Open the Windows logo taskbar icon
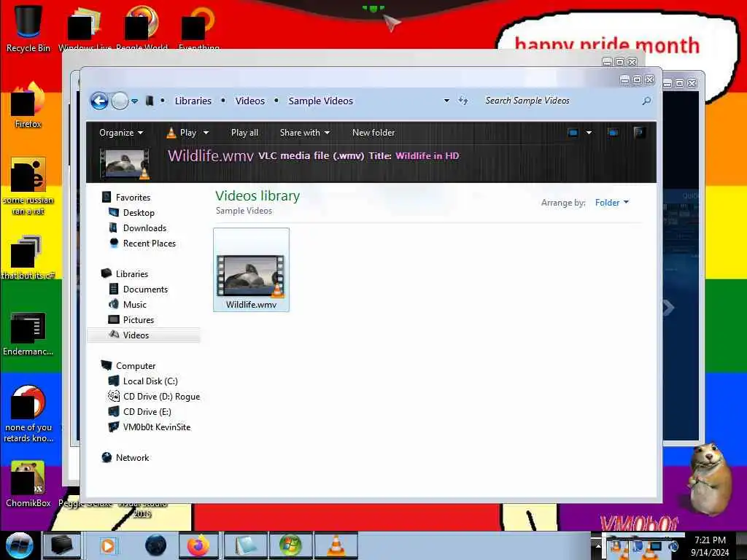747x560 pixels. (290, 545)
